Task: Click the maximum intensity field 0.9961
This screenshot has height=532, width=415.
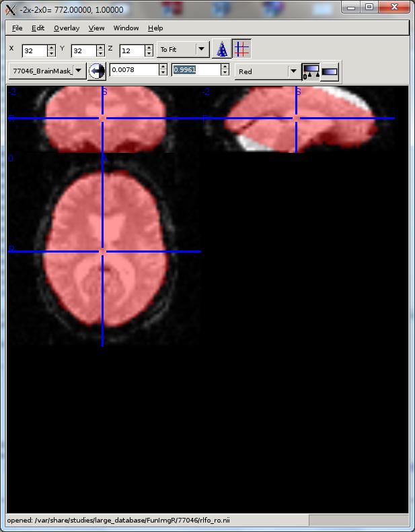Action: click(195, 70)
